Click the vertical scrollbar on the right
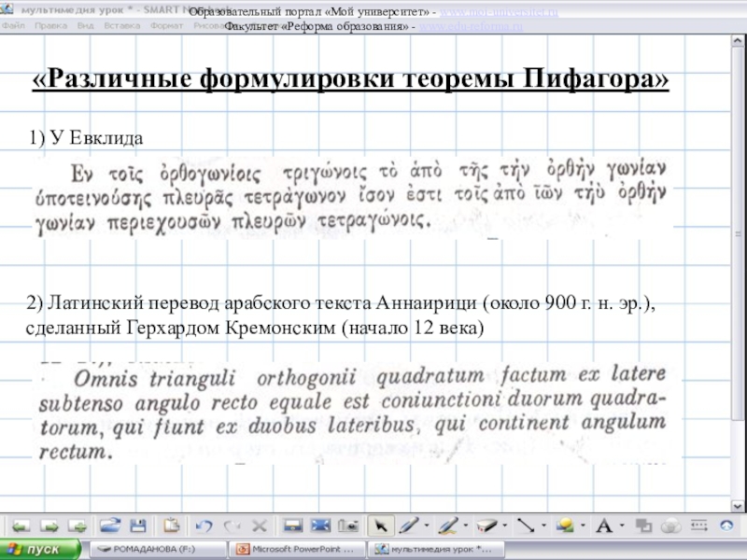 (x=741, y=280)
